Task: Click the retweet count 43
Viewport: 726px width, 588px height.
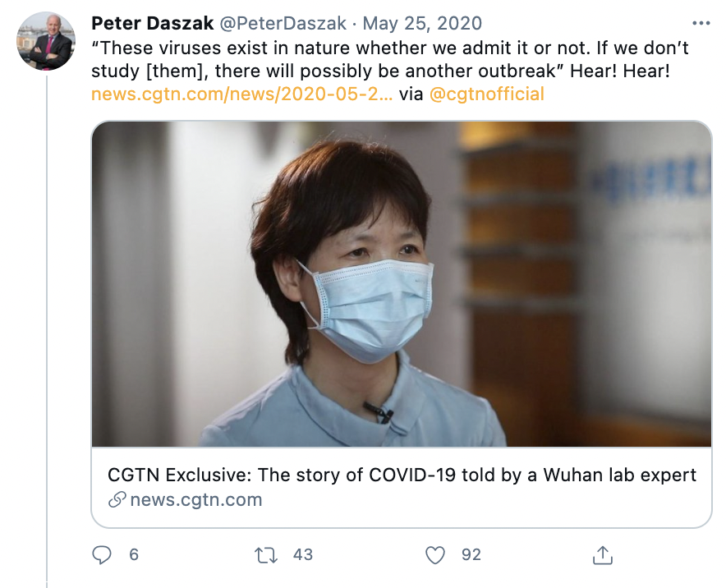Action: 303,555
